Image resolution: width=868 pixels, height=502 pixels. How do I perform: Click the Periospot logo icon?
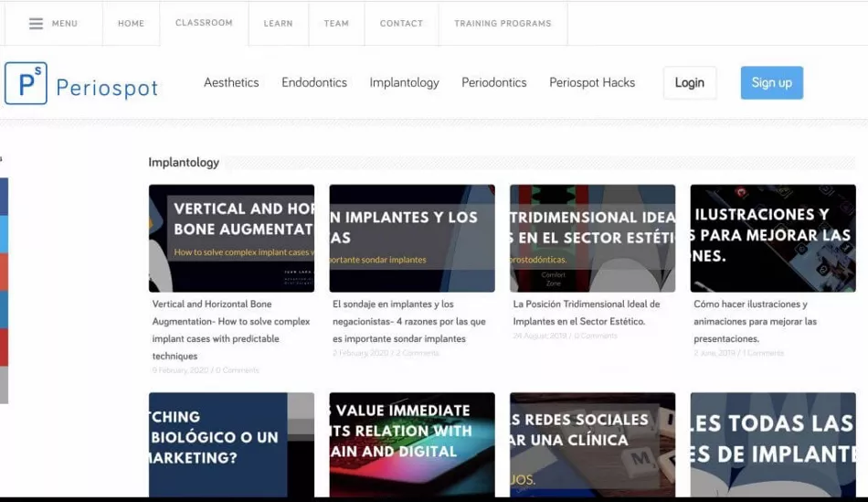(26, 83)
